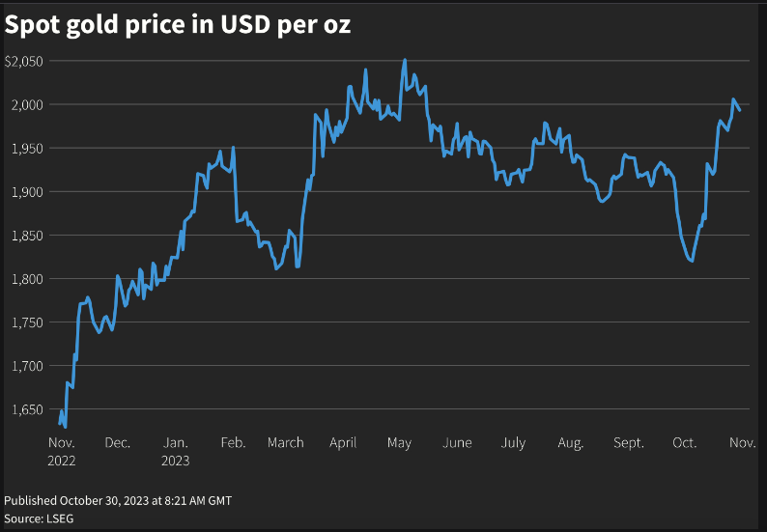Select the May month label
This screenshot has height=532, width=767.
coord(399,443)
